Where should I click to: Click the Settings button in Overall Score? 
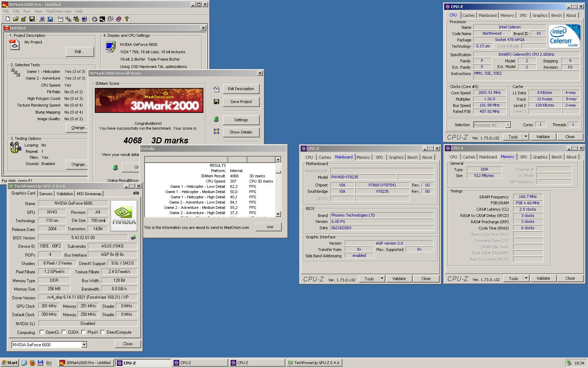pyautogui.click(x=241, y=120)
